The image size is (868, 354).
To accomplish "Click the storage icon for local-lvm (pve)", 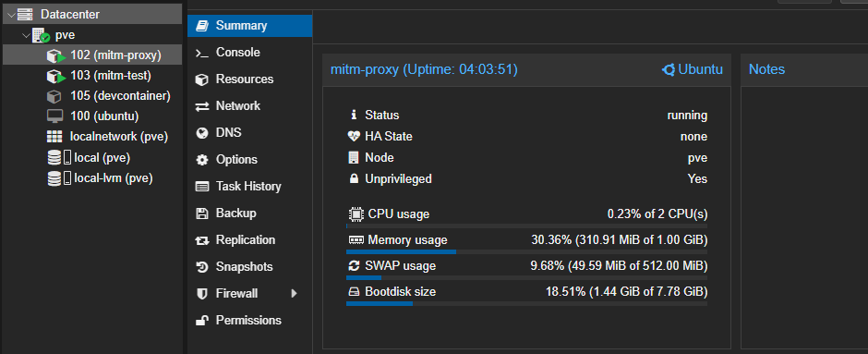I will pos(59,178).
